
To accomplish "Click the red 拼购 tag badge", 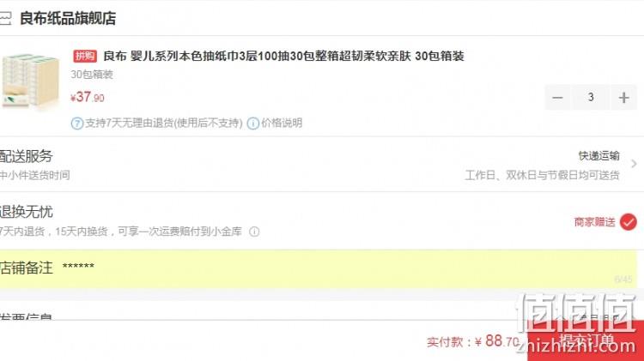I will coord(85,56).
